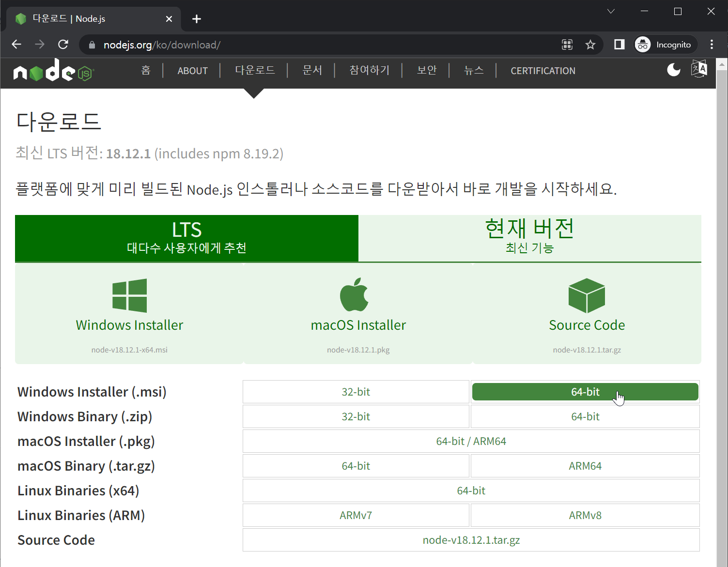
Task: Click Source Code label in download cards
Action: click(587, 325)
